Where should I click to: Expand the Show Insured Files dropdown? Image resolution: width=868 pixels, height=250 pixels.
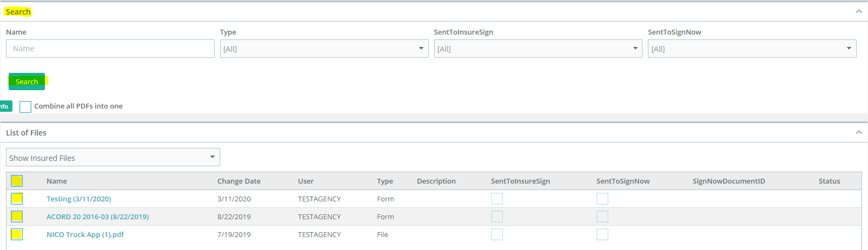pyautogui.click(x=113, y=157)
